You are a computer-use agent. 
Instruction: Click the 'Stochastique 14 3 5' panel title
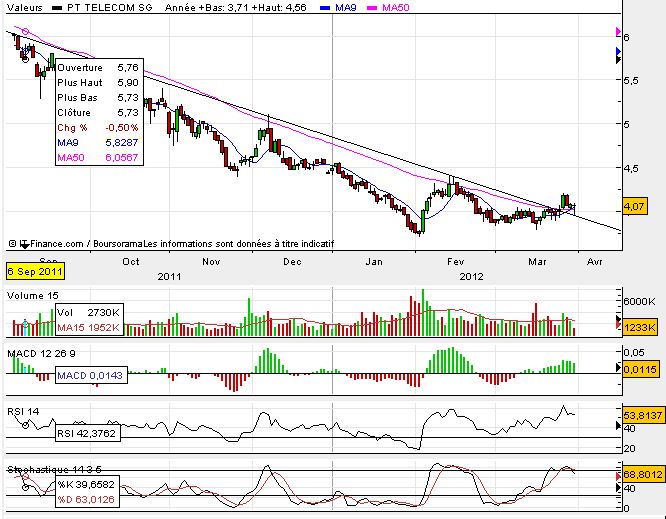tap(54, 469)
